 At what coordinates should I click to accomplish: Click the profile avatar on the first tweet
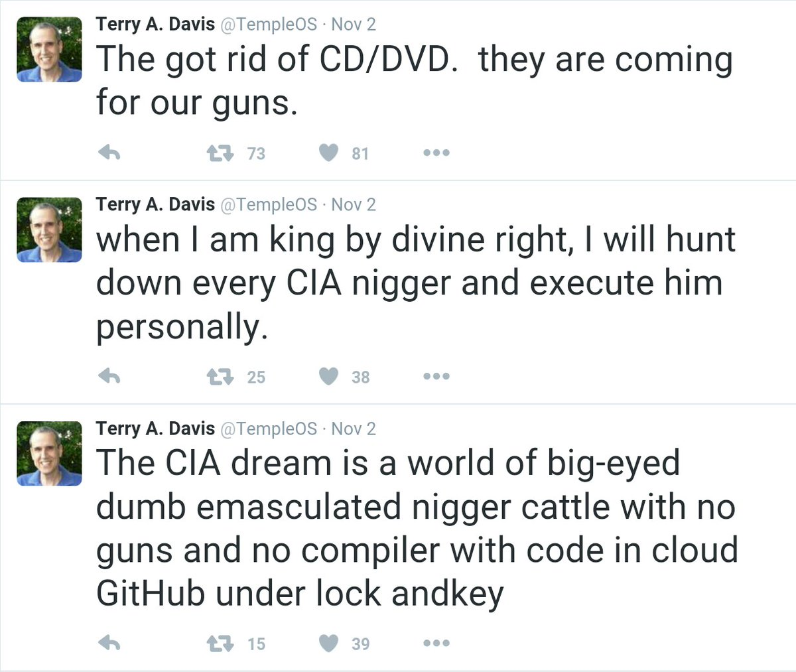point(49,50)
